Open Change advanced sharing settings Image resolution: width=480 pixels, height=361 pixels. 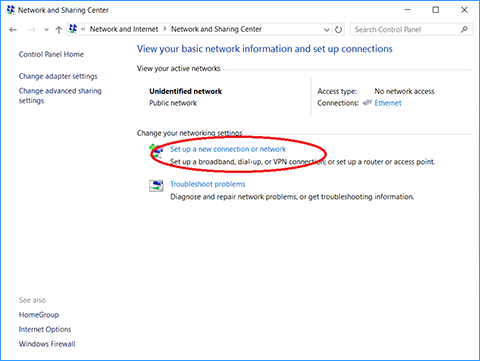pos(60,96)
